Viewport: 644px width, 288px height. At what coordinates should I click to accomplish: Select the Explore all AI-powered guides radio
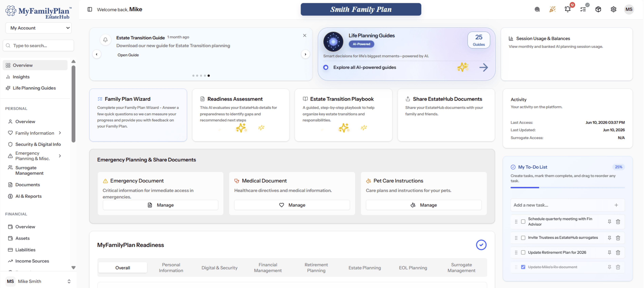(326, 68)
